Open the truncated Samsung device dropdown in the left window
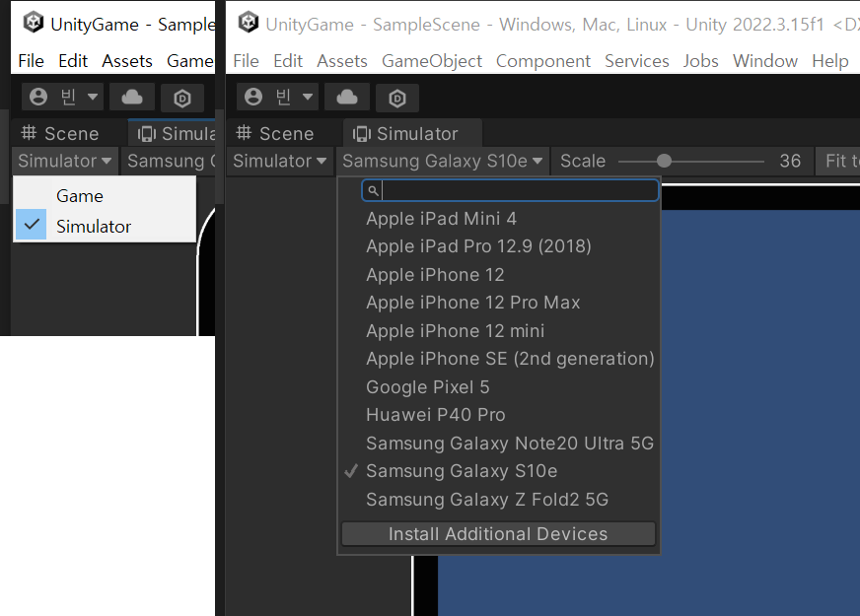The width and height of the screenshot is (860, 616). (169, 161)
